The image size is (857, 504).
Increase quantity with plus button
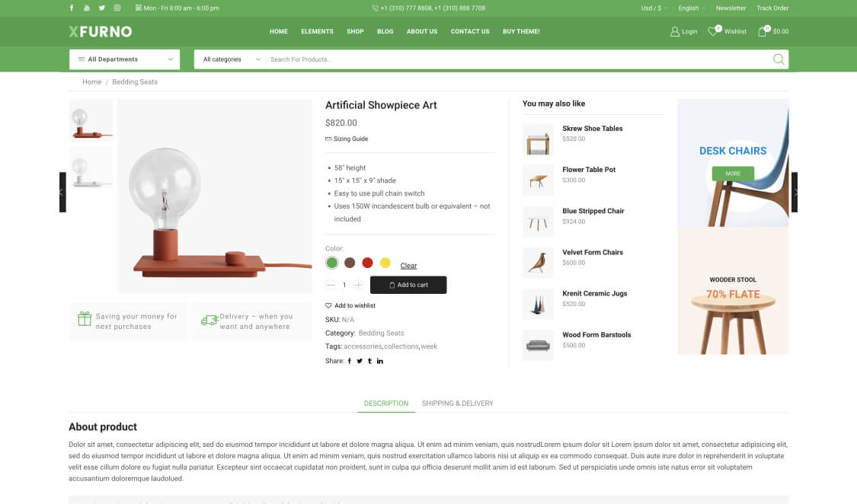358,285
